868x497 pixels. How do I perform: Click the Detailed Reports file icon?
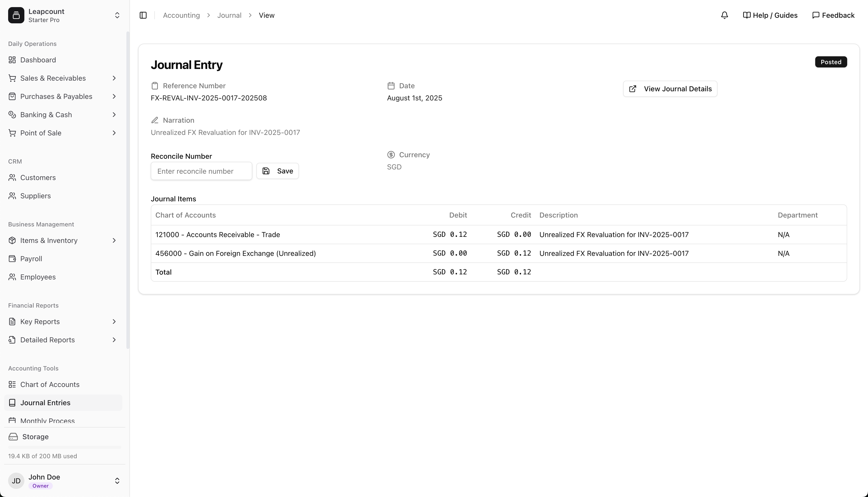12,340
